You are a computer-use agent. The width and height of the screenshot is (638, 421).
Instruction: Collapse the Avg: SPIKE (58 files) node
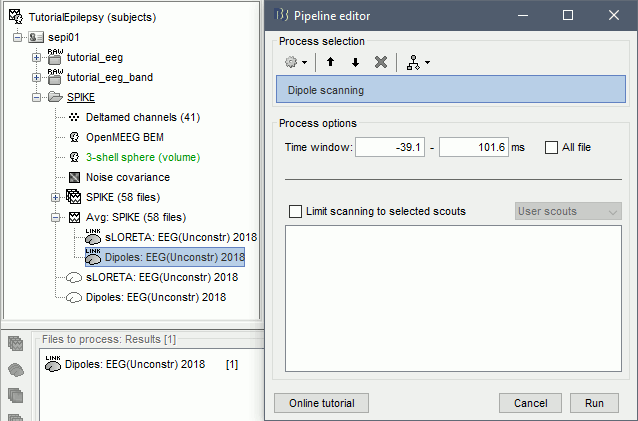tap(56, 217)
